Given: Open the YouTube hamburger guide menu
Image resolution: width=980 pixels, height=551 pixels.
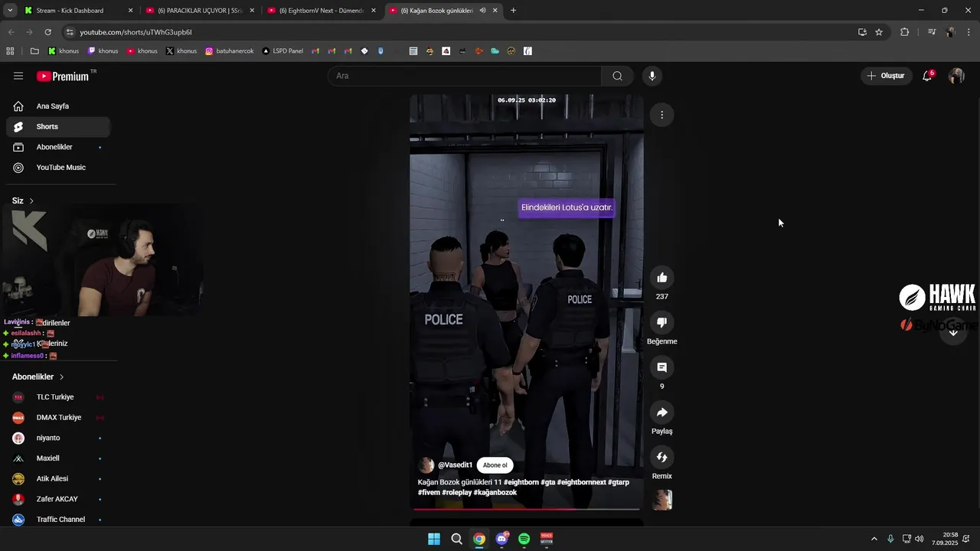Looking at the screenshot, I should [x=18, y=76].
